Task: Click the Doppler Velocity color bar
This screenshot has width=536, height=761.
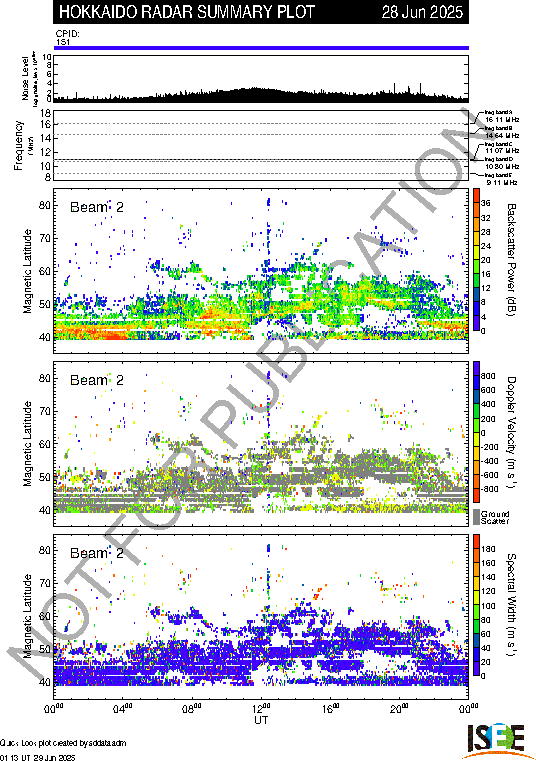Action: [476, 431]
